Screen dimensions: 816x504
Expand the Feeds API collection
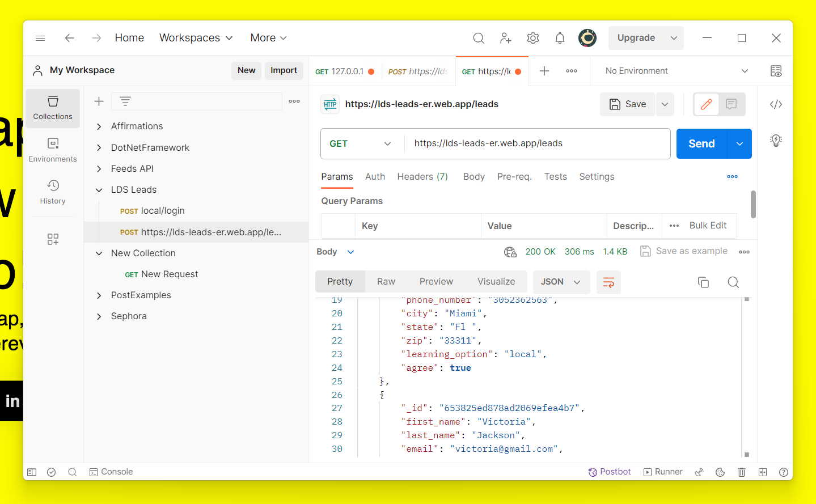point(99,169)
